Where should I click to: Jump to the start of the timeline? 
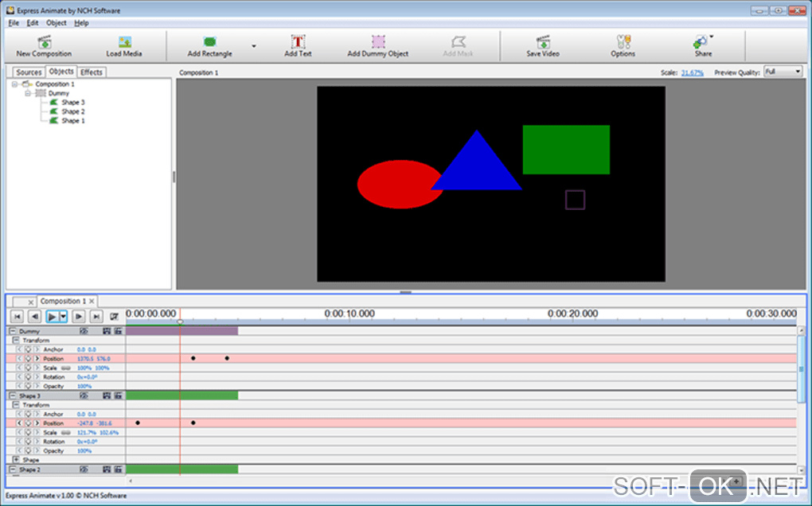click(x=17, y=316)
